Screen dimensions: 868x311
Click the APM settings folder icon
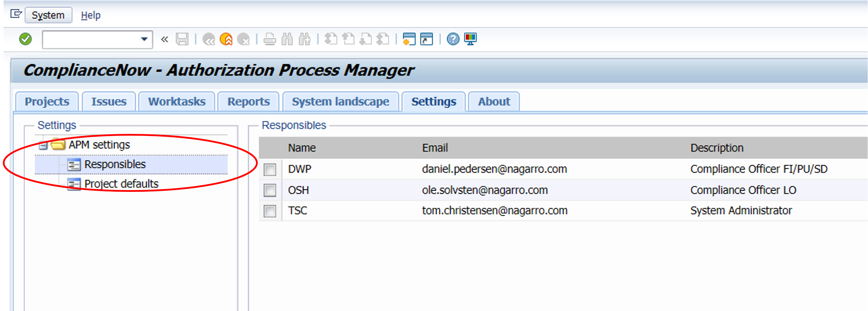coord(58,144)
